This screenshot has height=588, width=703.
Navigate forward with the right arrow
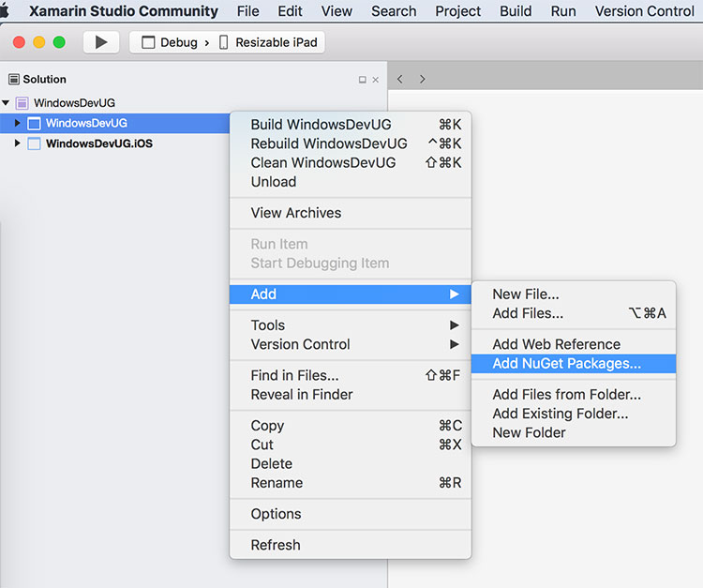[422, 80]
